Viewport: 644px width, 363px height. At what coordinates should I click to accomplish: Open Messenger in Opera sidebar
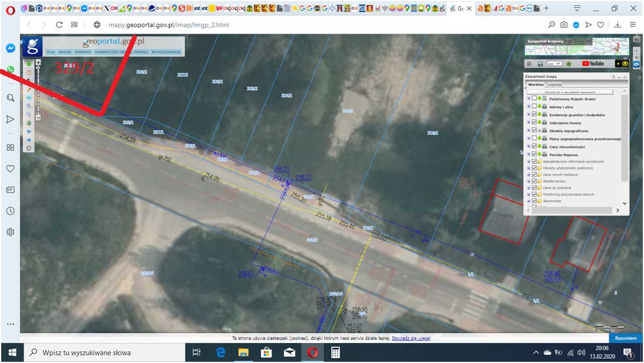(10, 48)
